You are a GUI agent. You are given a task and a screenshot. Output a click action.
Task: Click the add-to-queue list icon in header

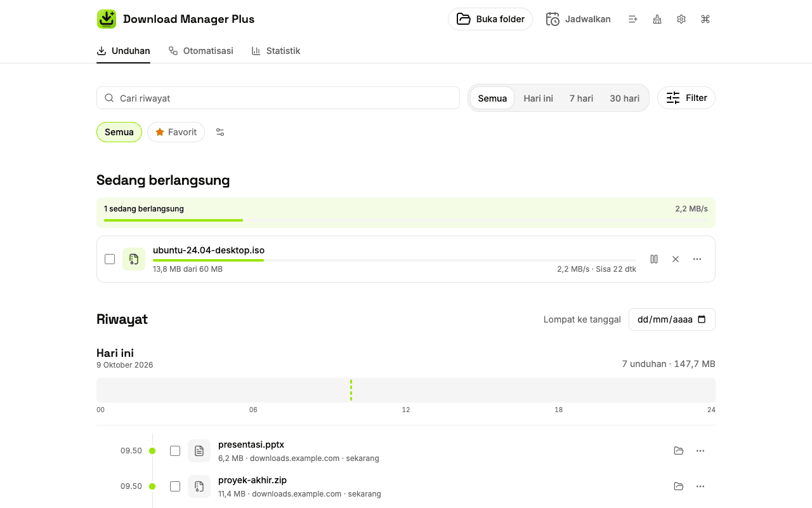(x=633, y=19)
